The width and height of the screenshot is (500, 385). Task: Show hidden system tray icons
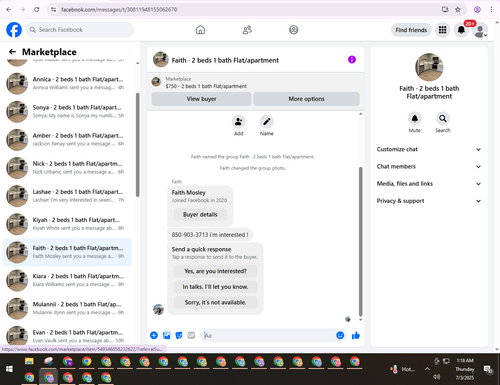pos(427,369)
